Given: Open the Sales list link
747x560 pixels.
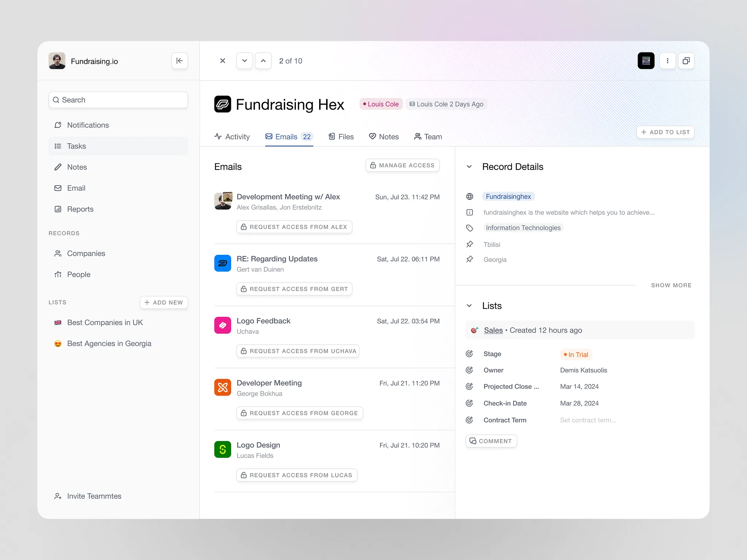Looking at the screenshot, I should (493, 330).
